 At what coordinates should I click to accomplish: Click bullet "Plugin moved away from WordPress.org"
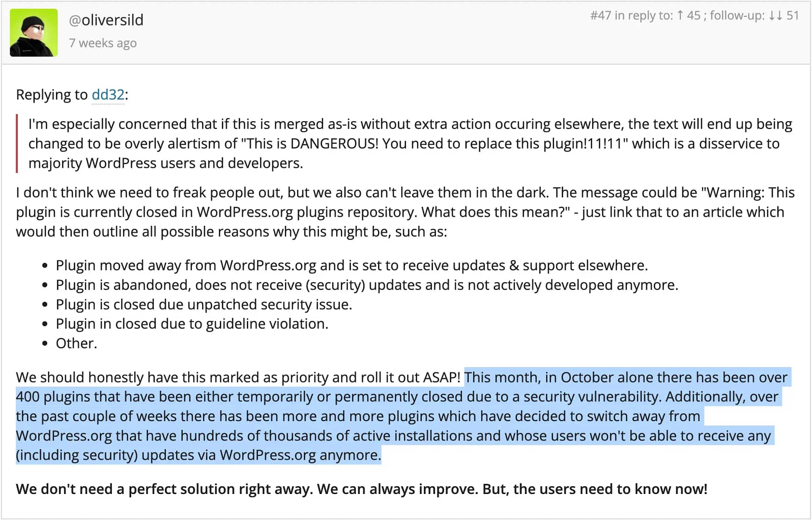352,265
